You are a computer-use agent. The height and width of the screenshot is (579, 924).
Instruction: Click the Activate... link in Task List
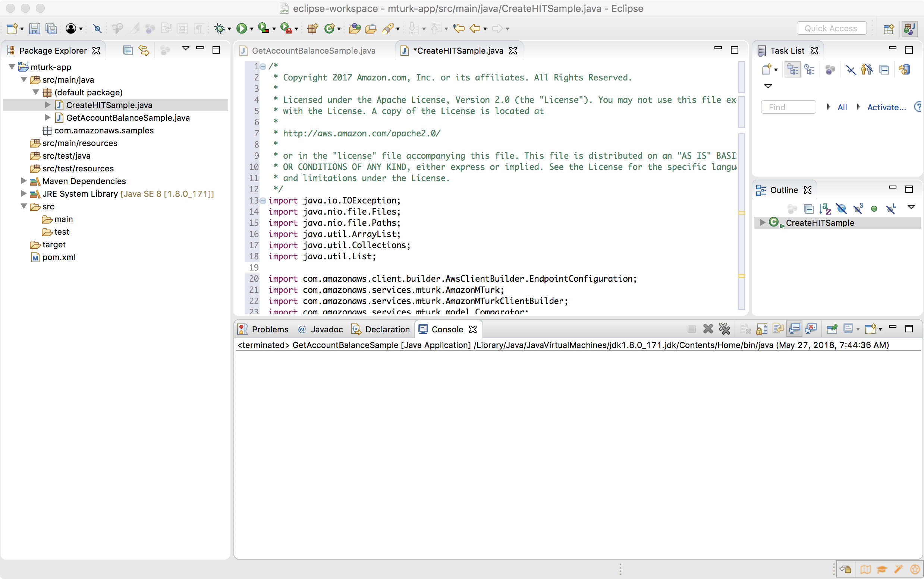point(886,107)
